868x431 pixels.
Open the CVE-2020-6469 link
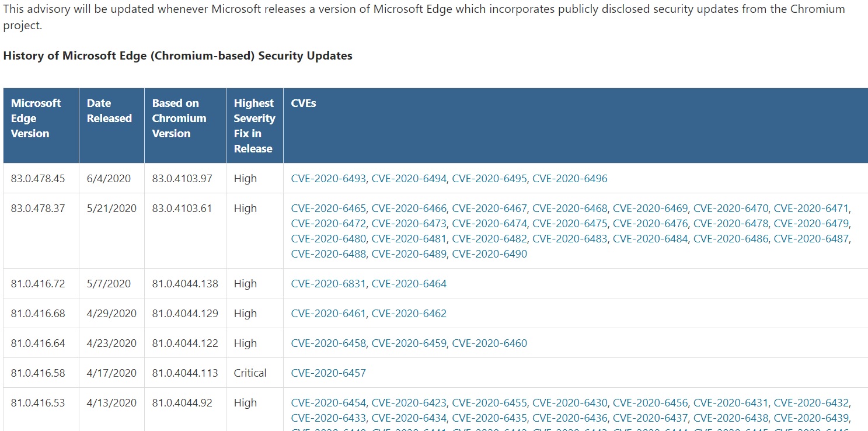650,208
